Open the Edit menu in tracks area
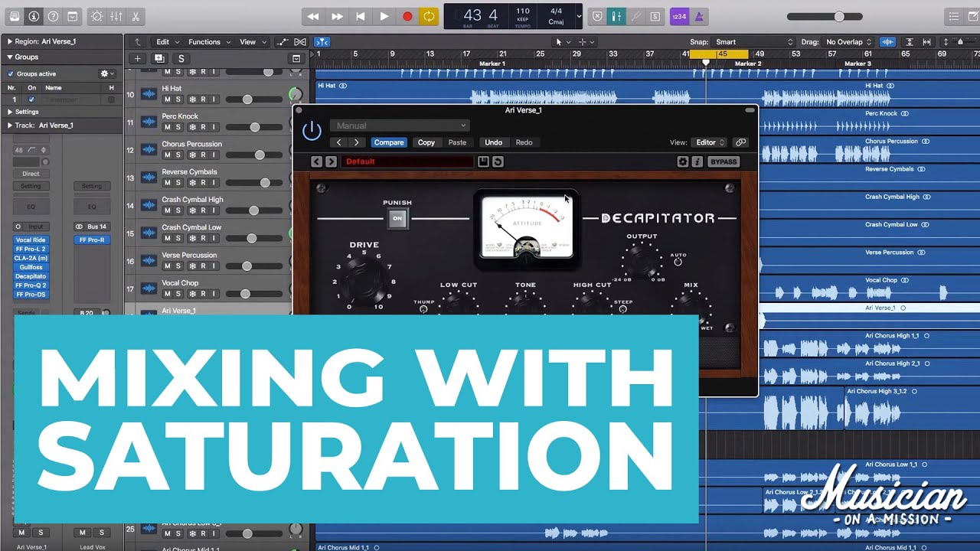 point(168,42)
